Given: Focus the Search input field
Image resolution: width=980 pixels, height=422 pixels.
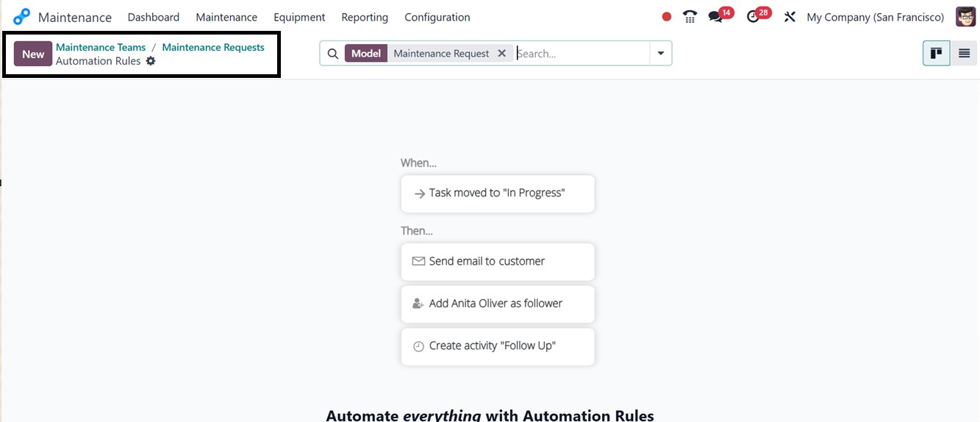Looking at the screenshot, I should tap(581, 54).
